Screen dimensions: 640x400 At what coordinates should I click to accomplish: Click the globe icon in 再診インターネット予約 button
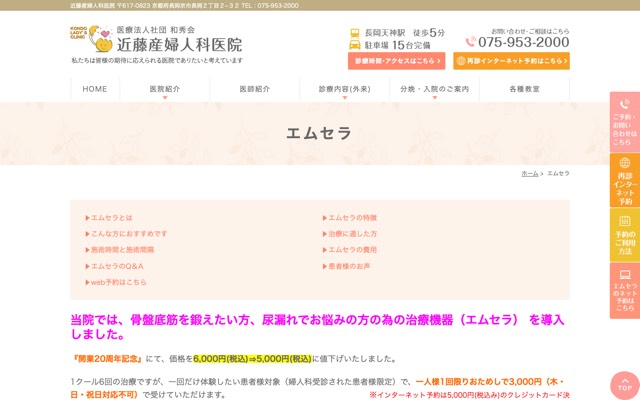click(x=461, y=61)
